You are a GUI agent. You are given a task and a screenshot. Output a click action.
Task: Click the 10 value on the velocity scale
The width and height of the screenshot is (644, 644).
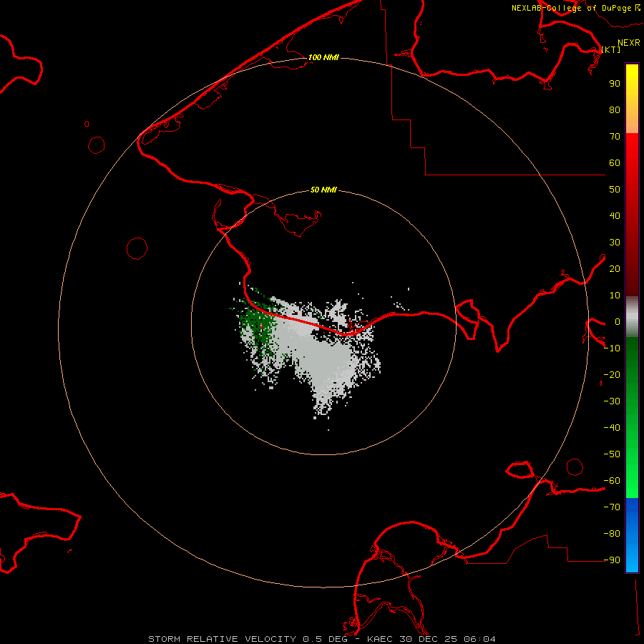pyautogui.click(x=615, y=296)
